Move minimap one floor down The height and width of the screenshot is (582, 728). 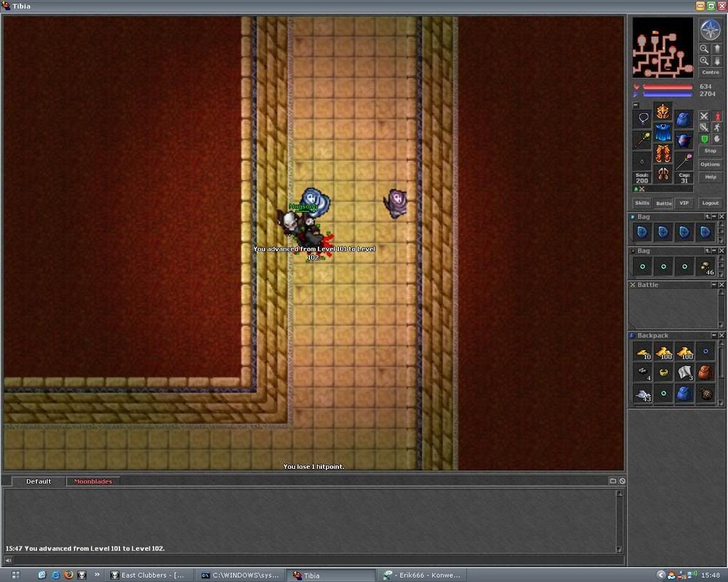pos(717,61)
